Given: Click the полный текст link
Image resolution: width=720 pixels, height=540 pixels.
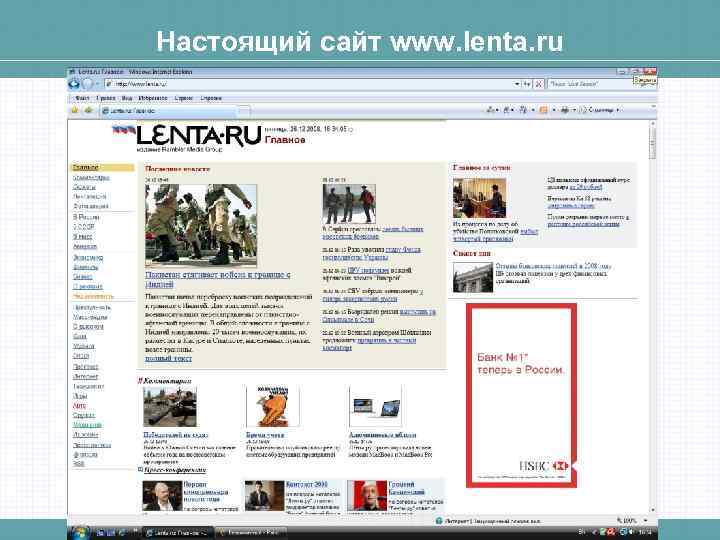Looking at the screenshot, I should pyautogui.click(x=169, y=358).
